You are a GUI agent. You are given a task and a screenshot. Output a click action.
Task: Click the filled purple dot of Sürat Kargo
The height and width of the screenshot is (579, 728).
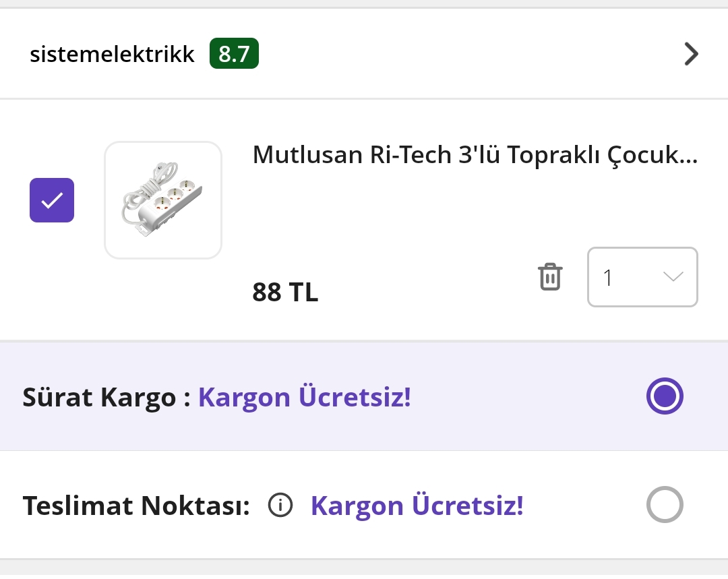665,396
